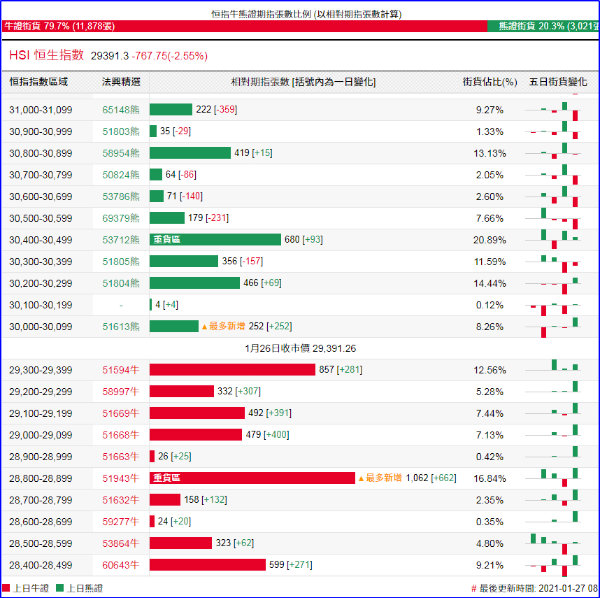Select the five-day change chart for 31,000-31,099
Viewport: 600px width, 598px height.
tap(553, 110)
